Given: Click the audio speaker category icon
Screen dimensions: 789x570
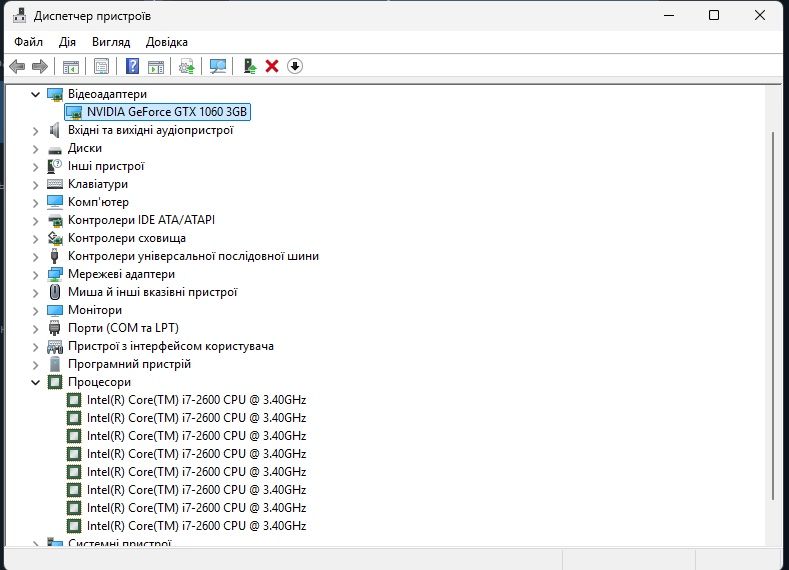Looking at the screenshot, I should click(x=54, y=130).
